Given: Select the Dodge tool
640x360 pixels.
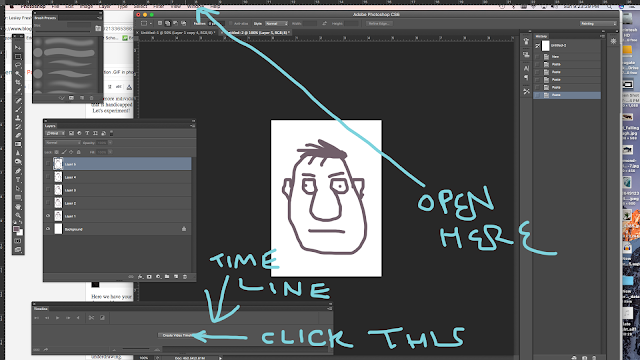Looking at the screenshot, I should pyautogui.click(x=18, y=162).
